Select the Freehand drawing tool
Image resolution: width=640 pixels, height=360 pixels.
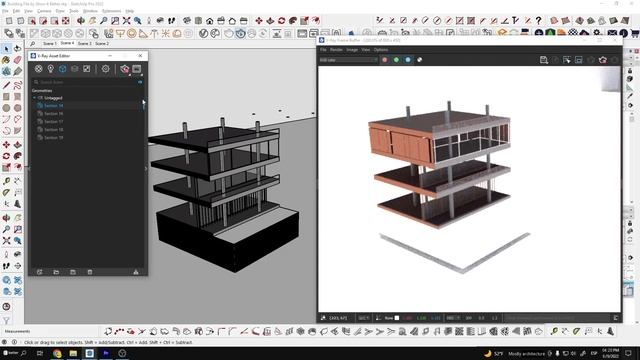pyautogui.click(x=18, y=85)
